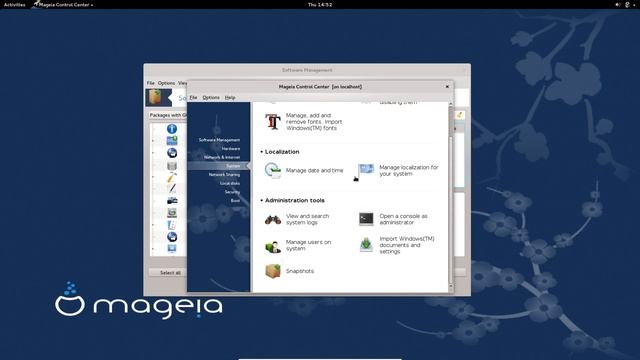Switch to Hardware sidebar category
Viewport: 640px width, 360px height.
pyautogui.click(x=231, y=149)
